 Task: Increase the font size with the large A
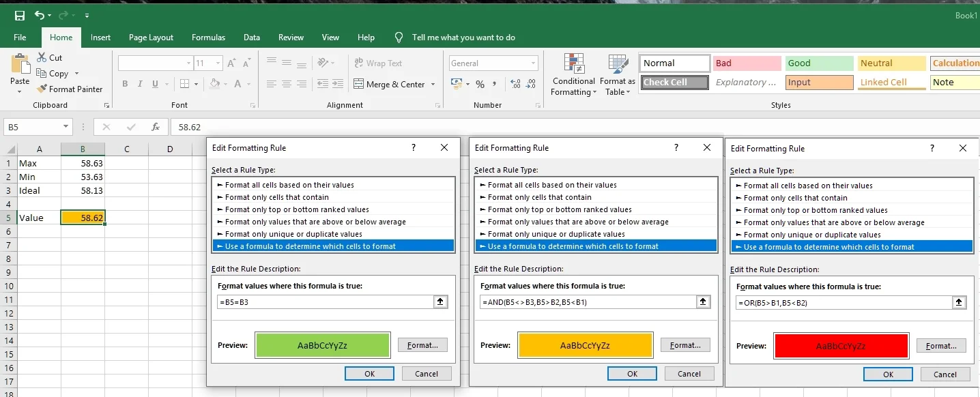231,63
